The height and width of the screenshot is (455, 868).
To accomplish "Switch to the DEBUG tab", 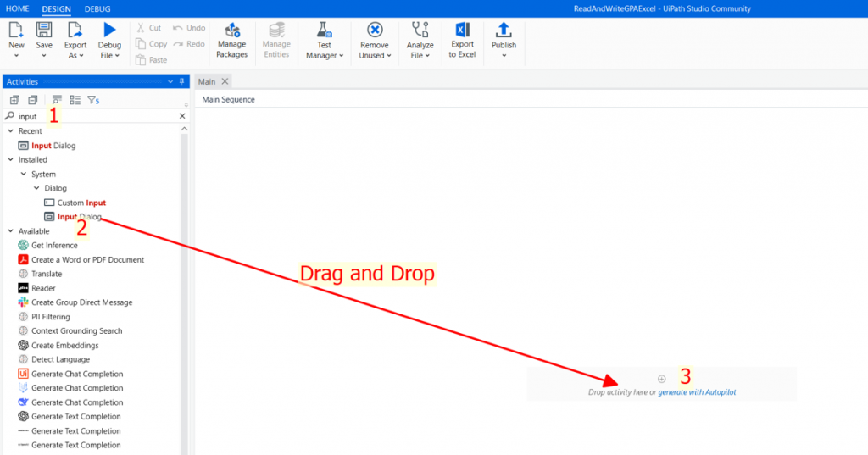I will click(x=97, y=8).
